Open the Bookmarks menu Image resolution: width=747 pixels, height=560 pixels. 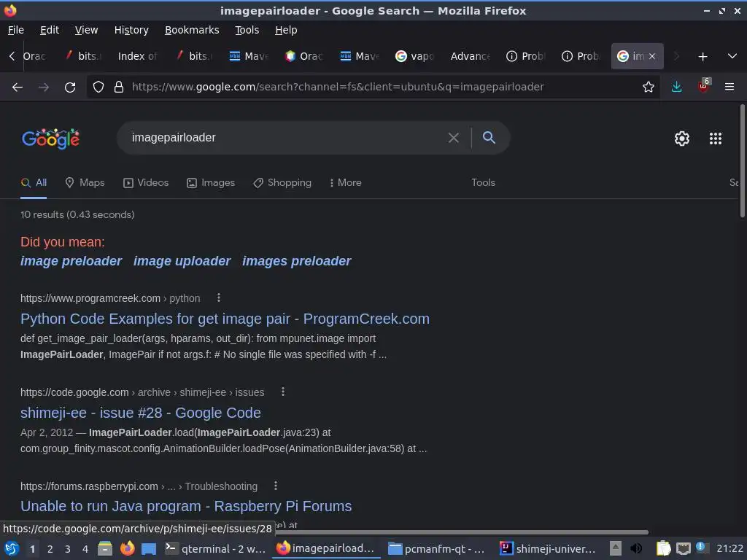pos(192,30)
